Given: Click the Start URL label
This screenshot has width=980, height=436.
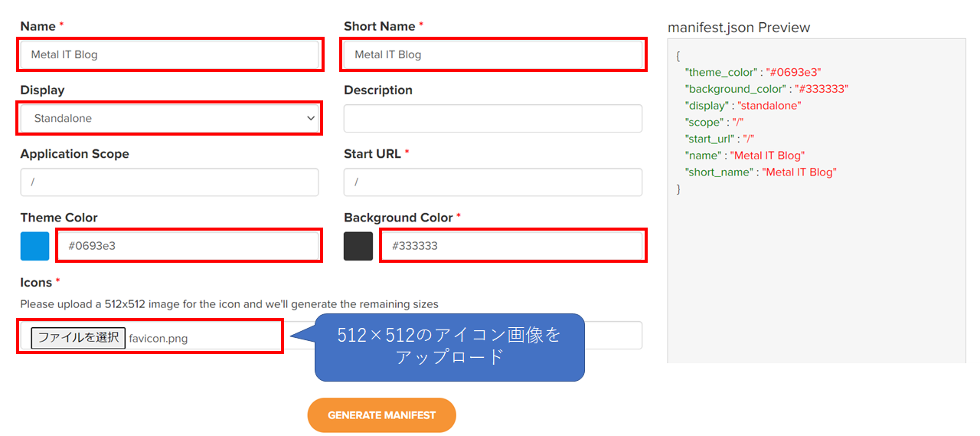Looking at the screenshot, I should 372,154.
